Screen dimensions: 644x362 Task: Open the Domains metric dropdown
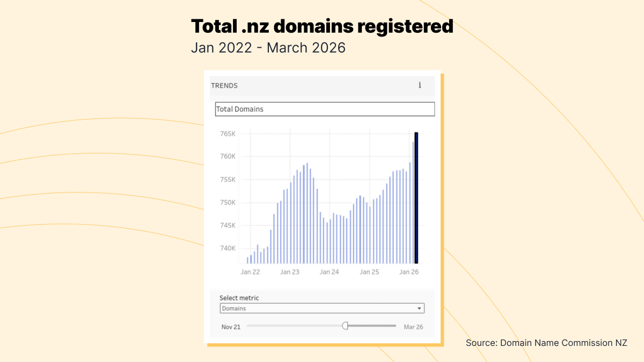[x=322, y=308]
